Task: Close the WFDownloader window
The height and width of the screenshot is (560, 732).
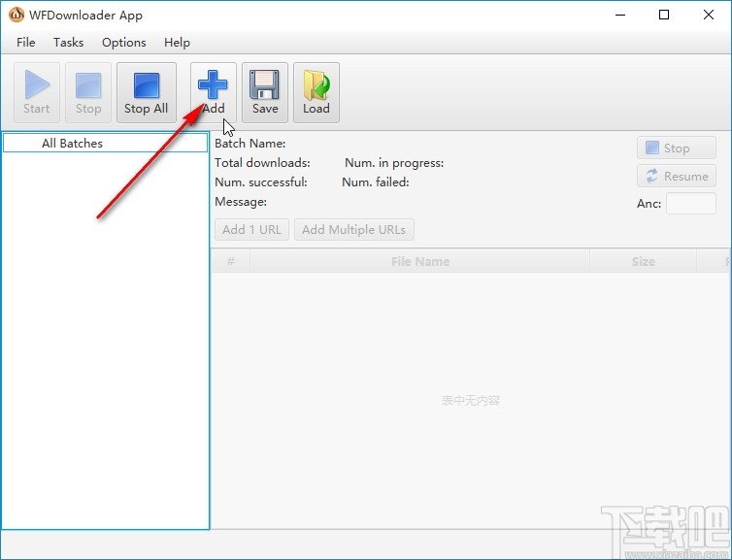Action: [708, 15]
